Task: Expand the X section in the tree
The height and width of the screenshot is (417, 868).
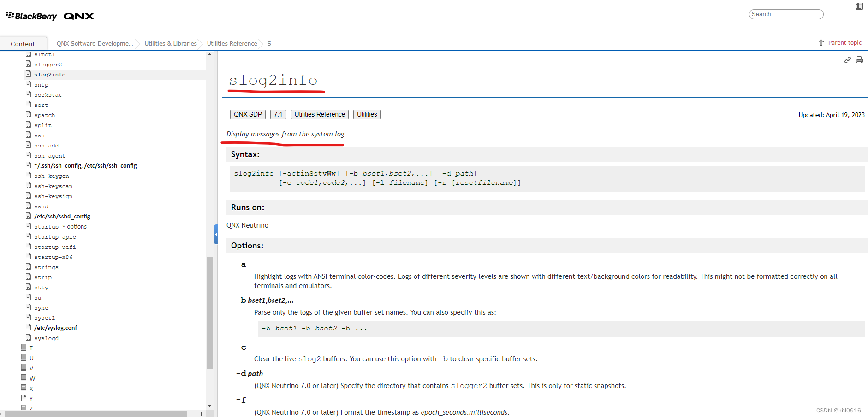Action: [x=24, y=388]
